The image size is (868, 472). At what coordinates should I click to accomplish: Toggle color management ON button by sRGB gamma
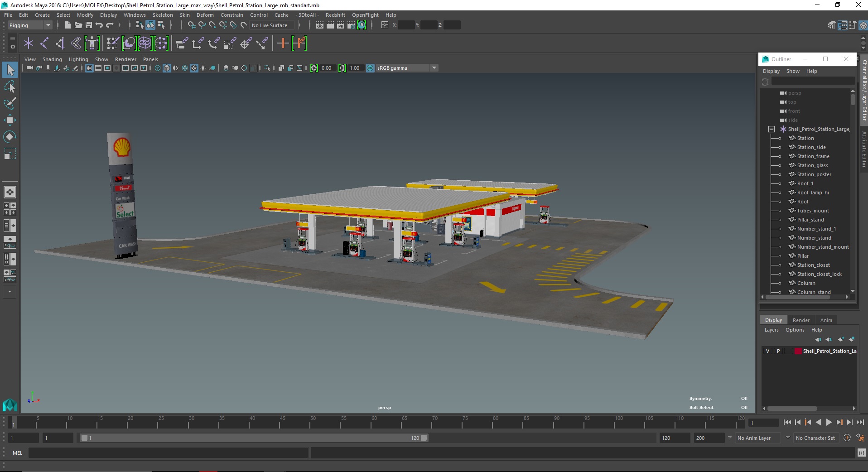tap(370, 68)
